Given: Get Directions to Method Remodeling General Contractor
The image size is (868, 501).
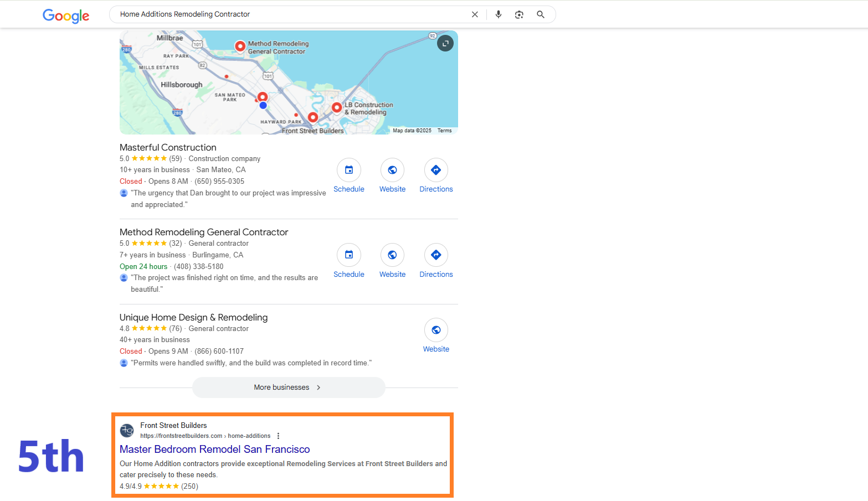Looking at the screenshot, I should (436, 261).
